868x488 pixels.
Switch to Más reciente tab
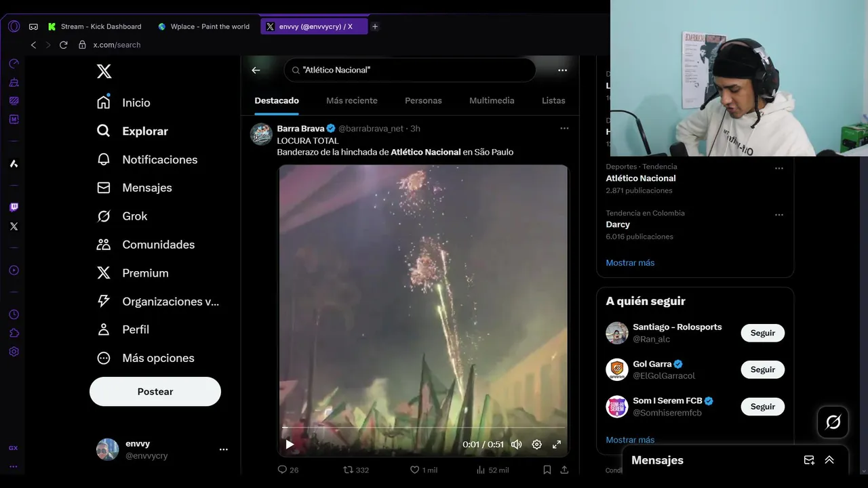tap(352, 100)
